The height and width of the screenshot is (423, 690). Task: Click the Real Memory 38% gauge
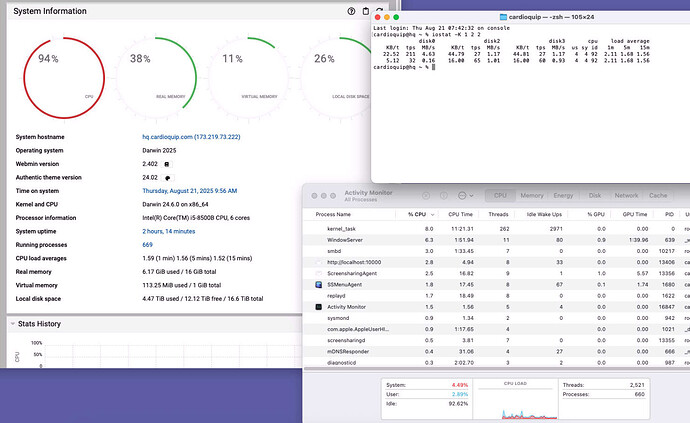(156, 78)
